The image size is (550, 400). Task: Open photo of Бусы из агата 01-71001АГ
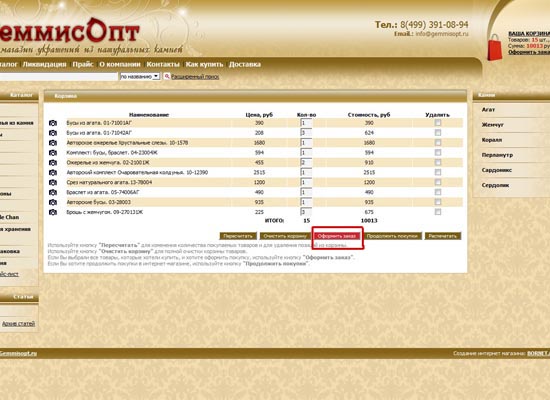click(x=53, y=123)
